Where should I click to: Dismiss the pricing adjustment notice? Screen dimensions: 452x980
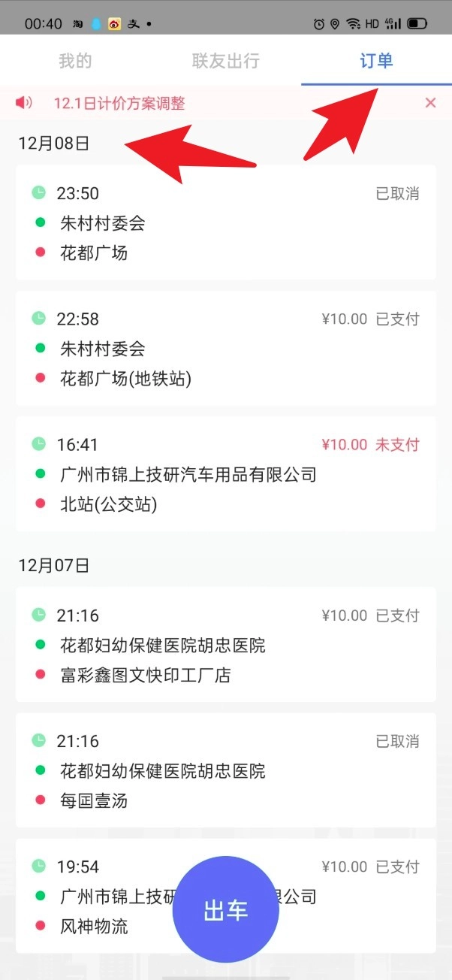click(x=430, y=103)
